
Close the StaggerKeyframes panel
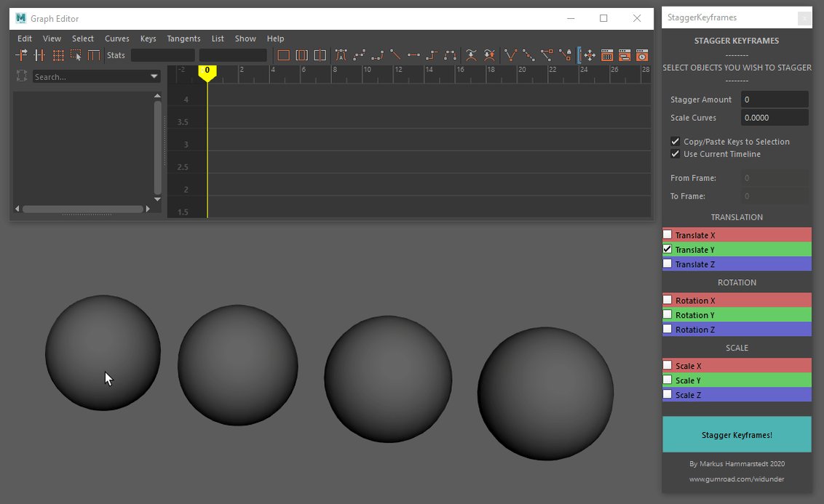click(804, 19)
